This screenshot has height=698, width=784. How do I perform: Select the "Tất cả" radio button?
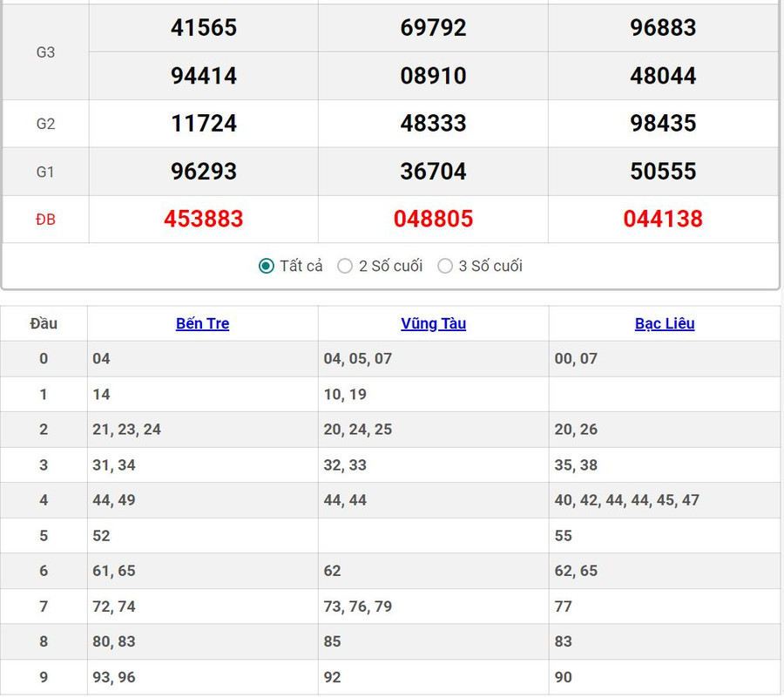click(x=267, y=266)
